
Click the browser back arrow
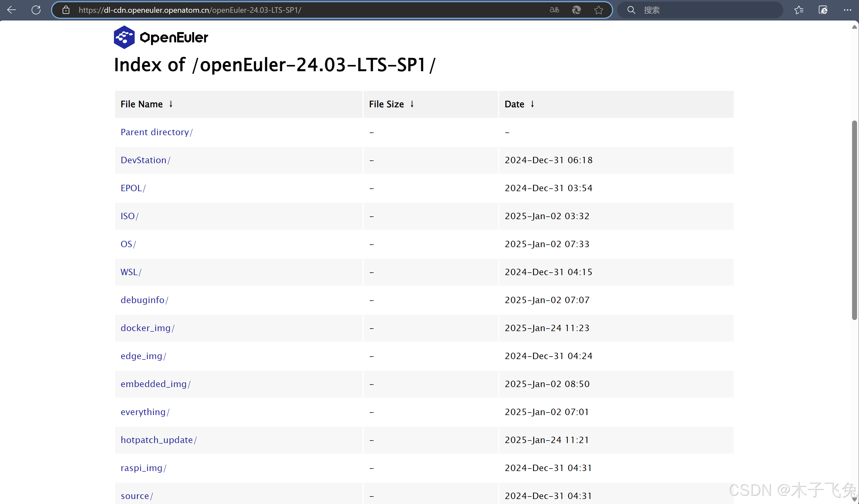pyautogui.click(x=12, y=10)
